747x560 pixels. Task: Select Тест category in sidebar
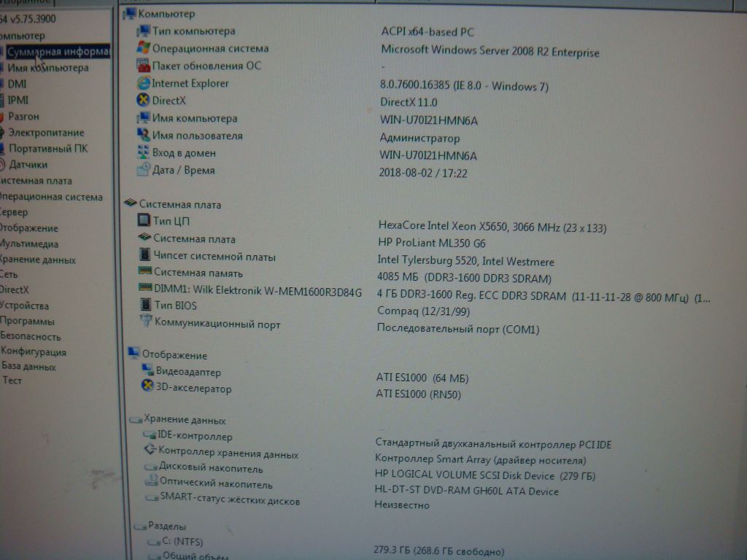point(12,380)
